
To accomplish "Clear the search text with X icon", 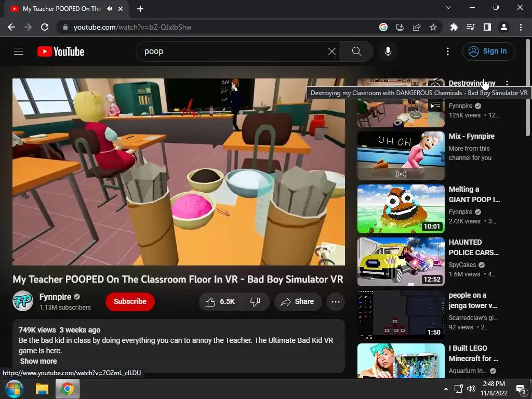I will click(x=332, y=51).
